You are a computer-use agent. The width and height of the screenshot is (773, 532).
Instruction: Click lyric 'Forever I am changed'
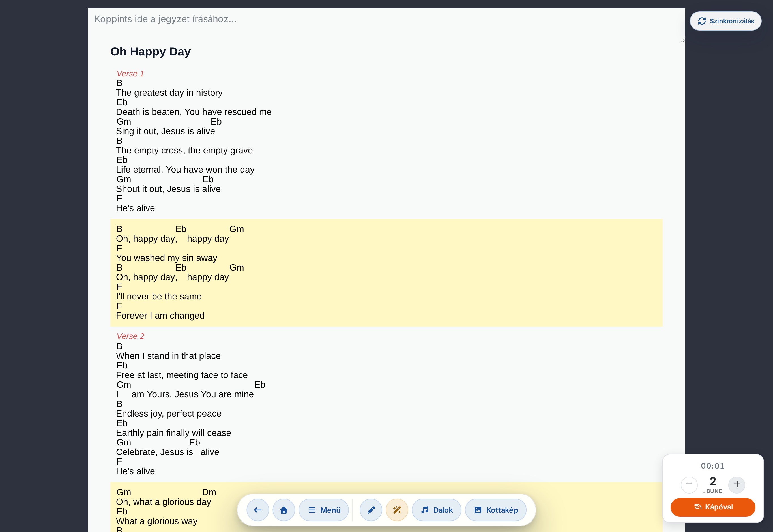pos(160,316)
